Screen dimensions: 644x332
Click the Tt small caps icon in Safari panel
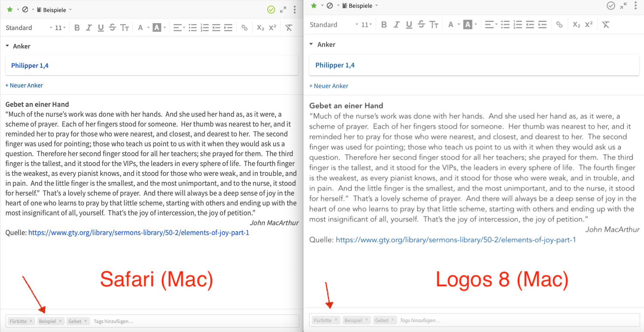(125, 28)
